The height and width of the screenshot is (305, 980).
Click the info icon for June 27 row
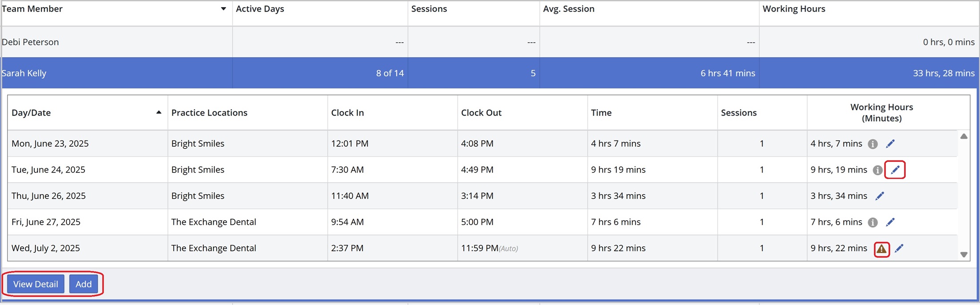pos(872,222)
